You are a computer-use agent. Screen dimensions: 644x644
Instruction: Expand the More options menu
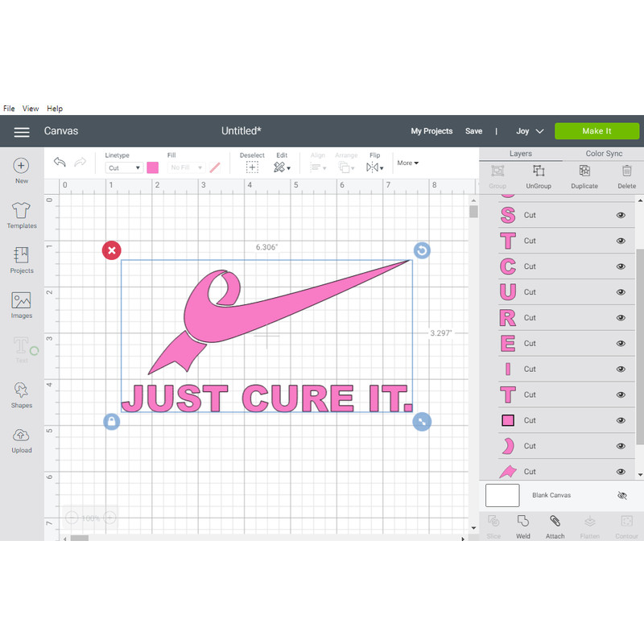pyautogui.click(x=407, y=163)
